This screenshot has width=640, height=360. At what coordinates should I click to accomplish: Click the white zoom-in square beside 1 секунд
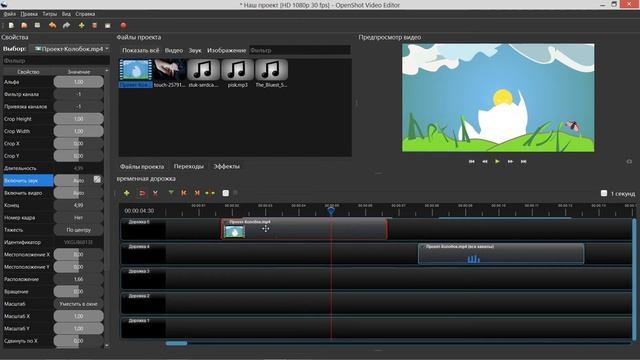(604, 193)
